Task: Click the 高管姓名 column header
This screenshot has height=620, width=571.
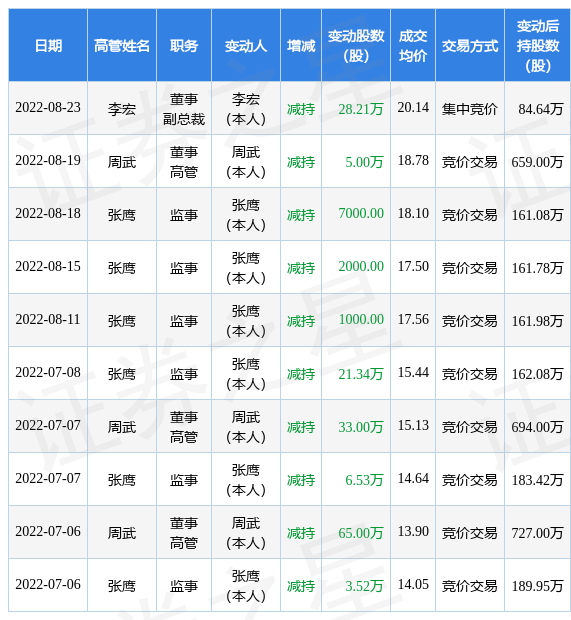Action: [x=122, y=45]
